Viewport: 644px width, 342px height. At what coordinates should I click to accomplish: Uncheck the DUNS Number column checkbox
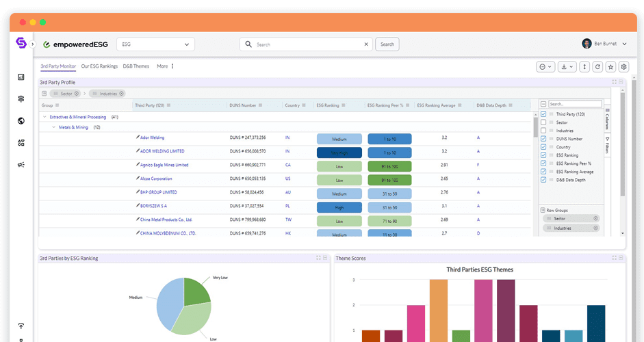click(543, 139)
